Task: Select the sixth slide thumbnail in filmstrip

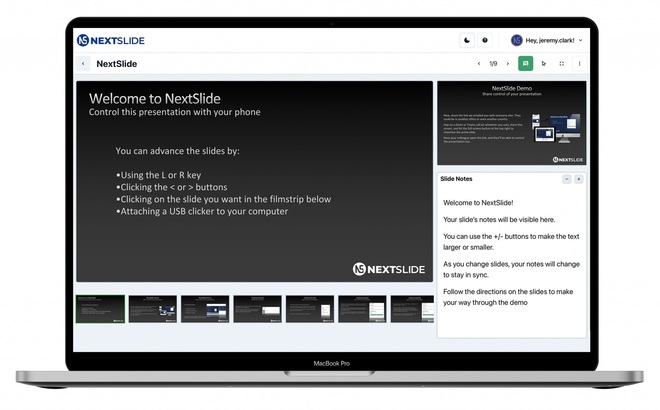Action: 362,309
